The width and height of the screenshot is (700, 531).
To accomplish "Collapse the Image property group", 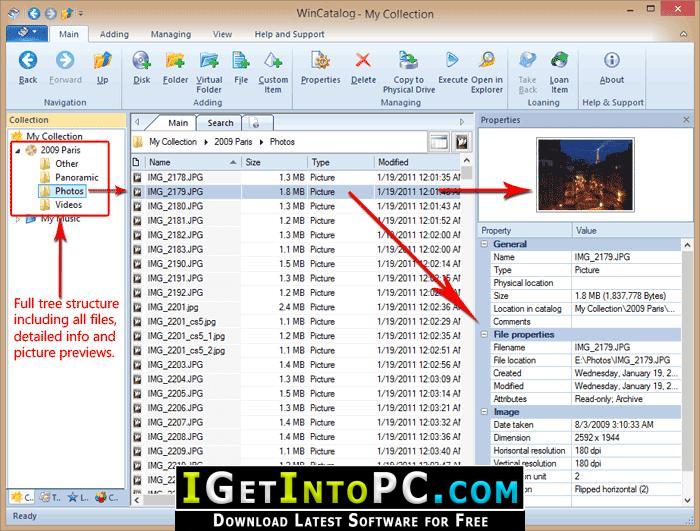I will pyautogui.click(x=484, y=412).
